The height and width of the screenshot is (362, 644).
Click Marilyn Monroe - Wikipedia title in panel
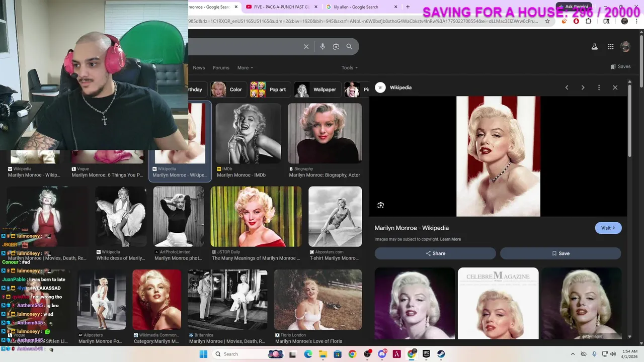[x=412, y=228]
